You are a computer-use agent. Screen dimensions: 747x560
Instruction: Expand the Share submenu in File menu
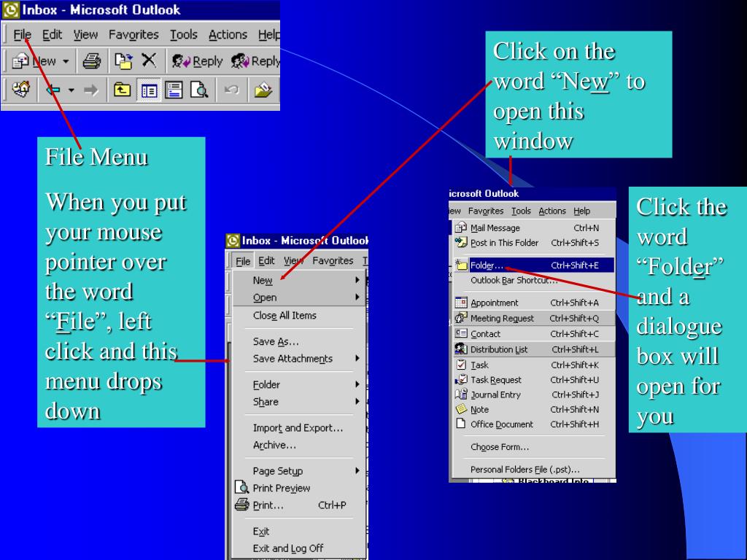click(x=300, y=402)
